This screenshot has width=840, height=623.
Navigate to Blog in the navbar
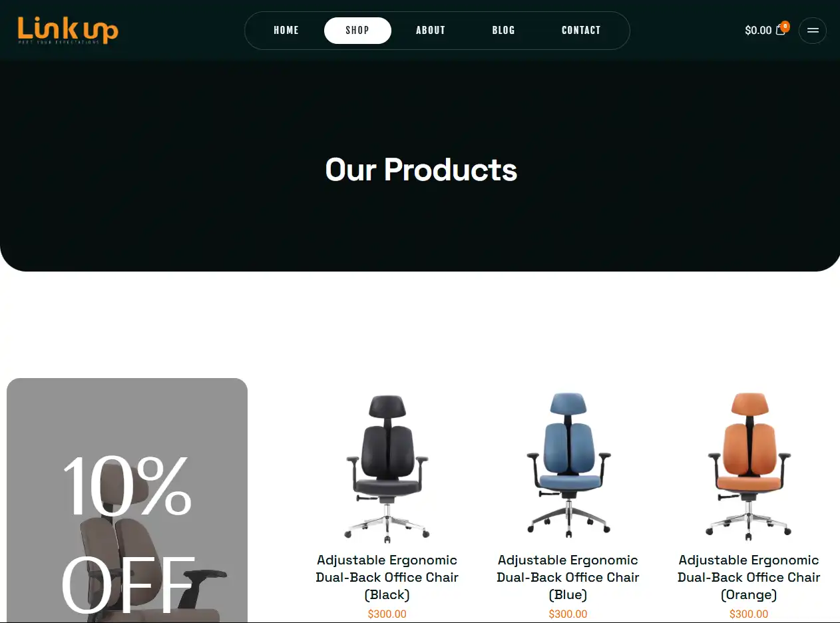[x=504, y=31]
